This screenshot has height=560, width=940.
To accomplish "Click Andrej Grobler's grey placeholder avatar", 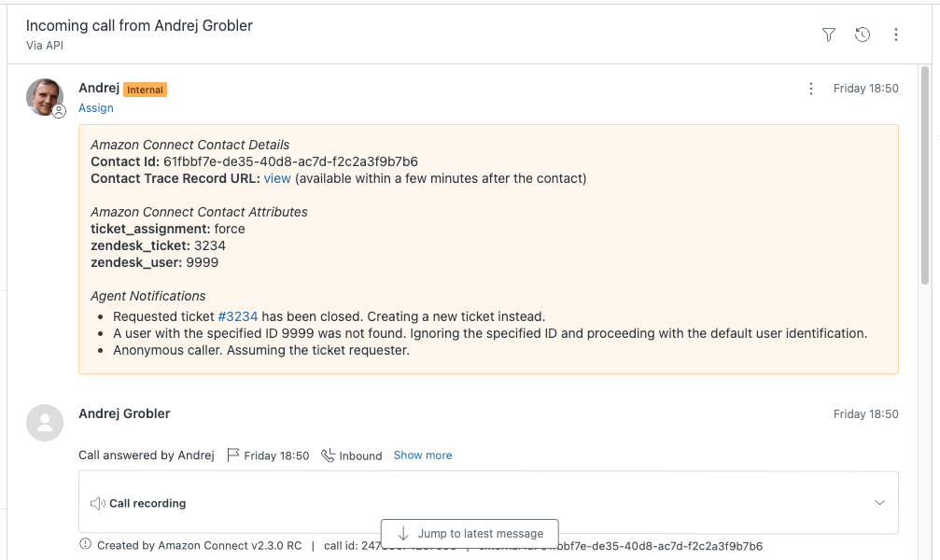I will click(x=45, y=423).
